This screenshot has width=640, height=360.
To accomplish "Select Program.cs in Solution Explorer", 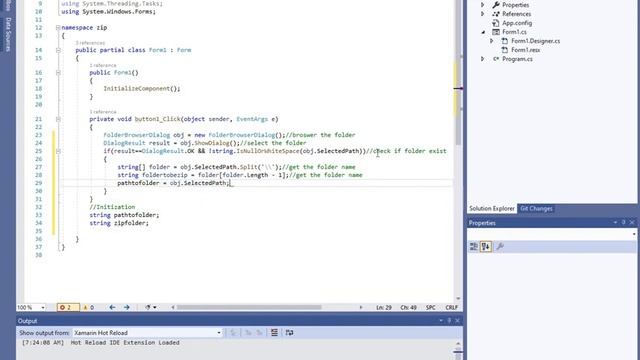I will pos(517,59).
